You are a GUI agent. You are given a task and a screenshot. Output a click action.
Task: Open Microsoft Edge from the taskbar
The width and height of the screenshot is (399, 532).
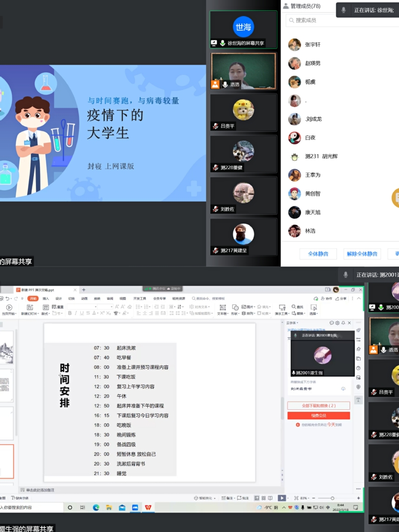click(x=95, y=508)
